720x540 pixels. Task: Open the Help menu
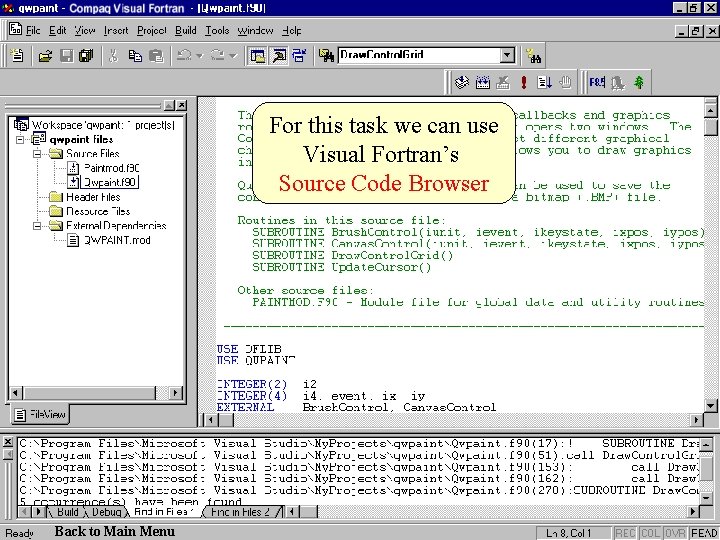click(292, 31)
